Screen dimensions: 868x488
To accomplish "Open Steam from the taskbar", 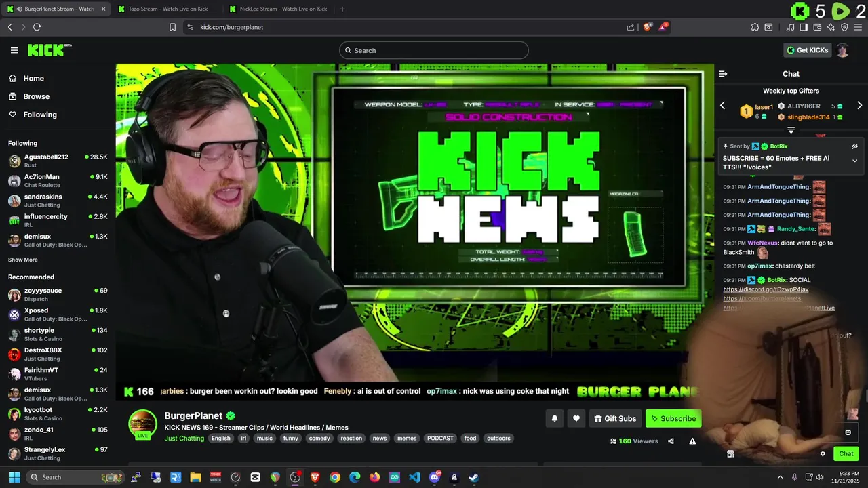I will tap(474, 477).
